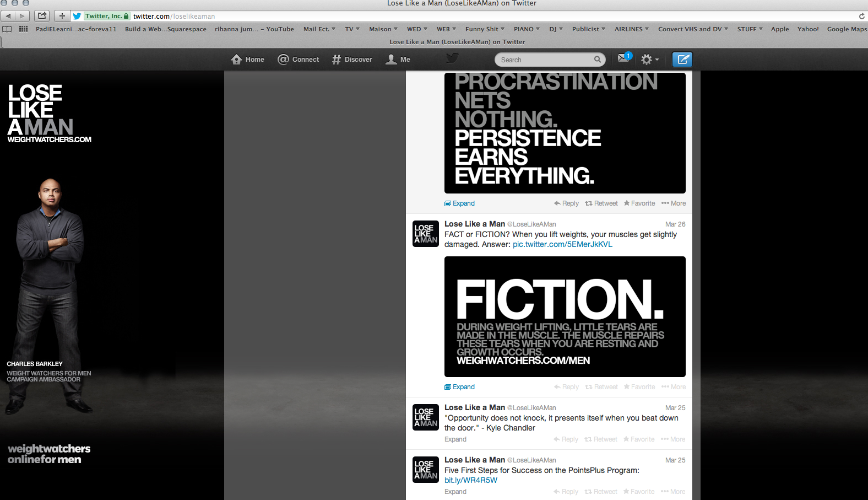
Task: Favorite the Procrastination image tweet
Action: tap(639, 203)
